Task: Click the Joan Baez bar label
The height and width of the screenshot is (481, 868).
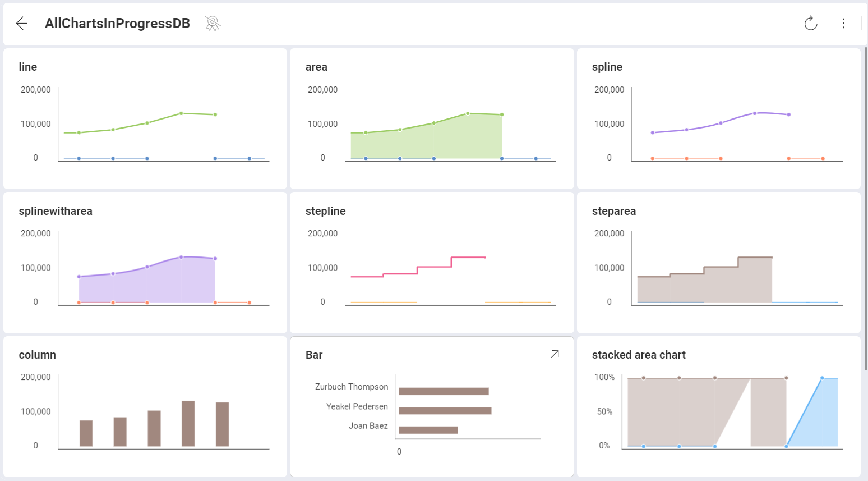Action: [x=368, y=425]
